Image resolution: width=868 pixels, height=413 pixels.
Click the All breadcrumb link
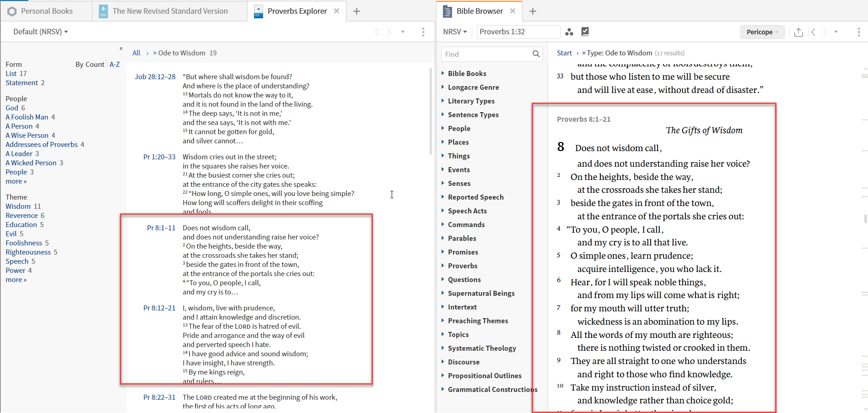pos(136,53)
